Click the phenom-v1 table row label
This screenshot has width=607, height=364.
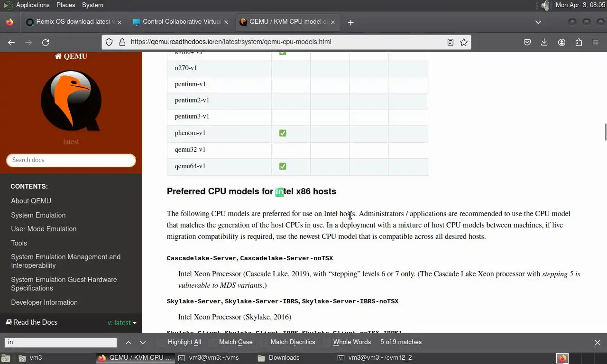(x=190, y=133)
